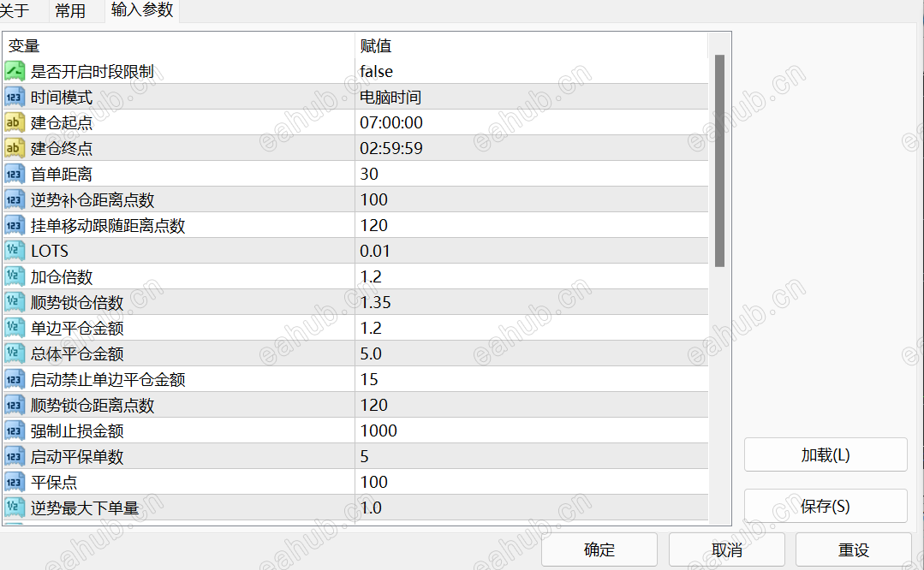924x570 pixels.
Task: Click the double icon beside 总体平仓金额
Action: point(15,353)
